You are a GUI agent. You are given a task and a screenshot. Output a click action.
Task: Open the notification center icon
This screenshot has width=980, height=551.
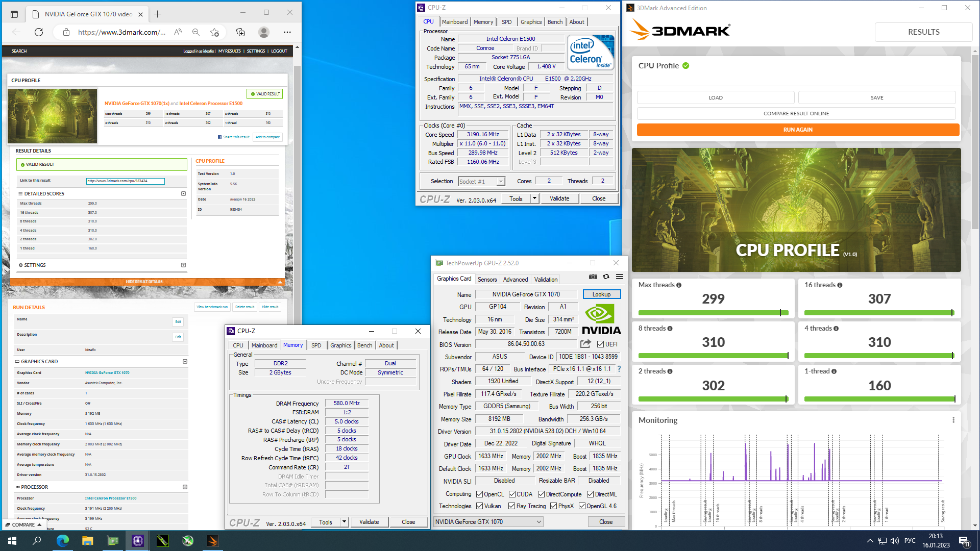click(964, 541)
